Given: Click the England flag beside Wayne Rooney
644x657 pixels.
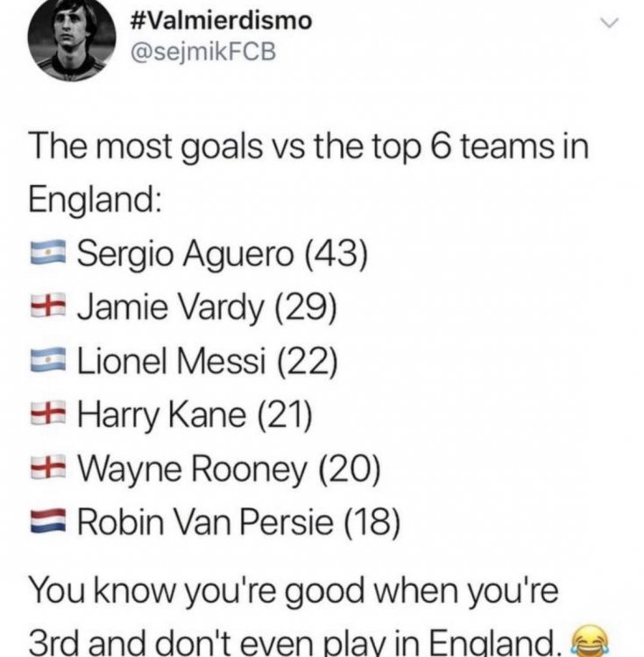Looking at the screenshot, I should pyautogui.click(x=48, y=468).
